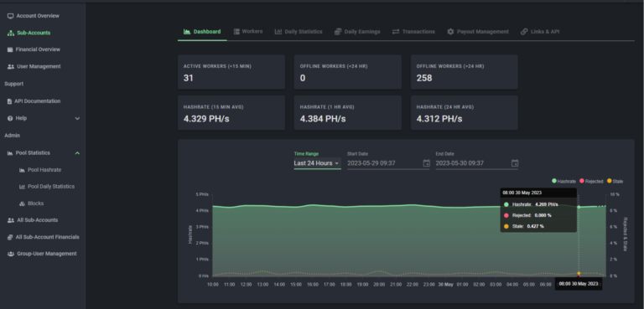Viewport: 644px width, 309px height.
Task: Click the 4.312 PH/s 24 hr value
Action: click(439, 119)
